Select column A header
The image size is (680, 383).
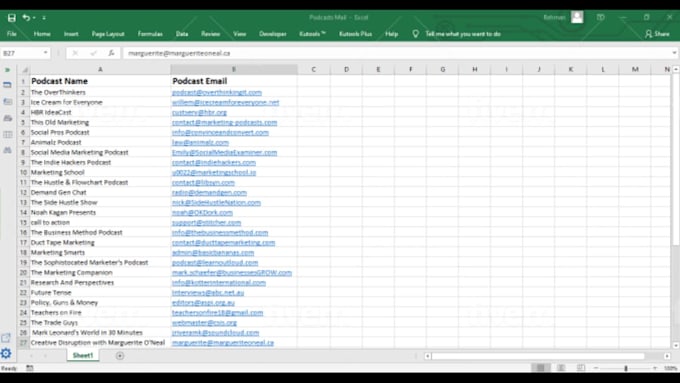pos(100,69)
